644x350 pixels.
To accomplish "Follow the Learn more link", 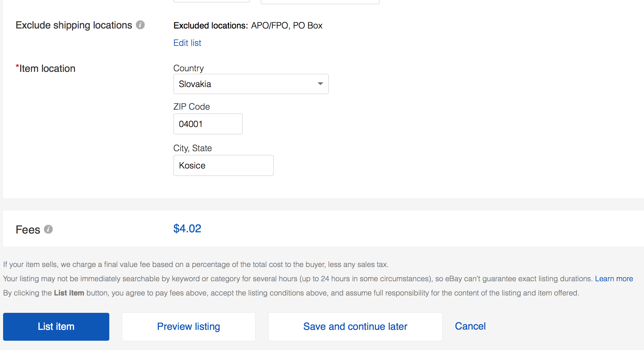I will coord(614,278).
